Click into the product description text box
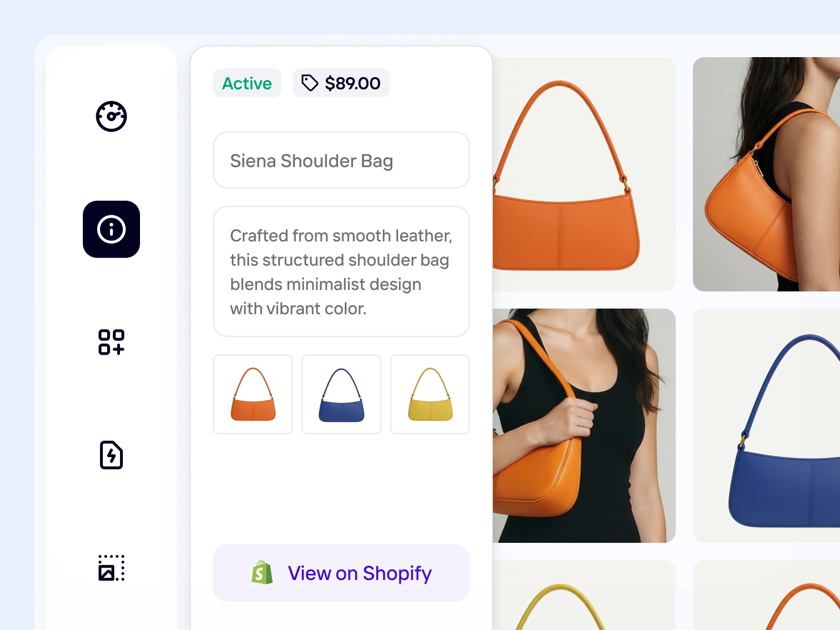 [341, 271]
